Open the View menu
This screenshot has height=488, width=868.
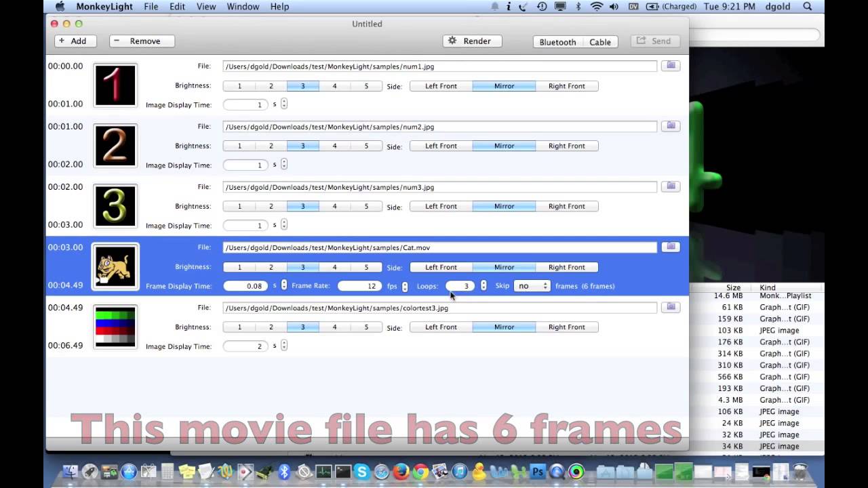[x=206, y=6]
